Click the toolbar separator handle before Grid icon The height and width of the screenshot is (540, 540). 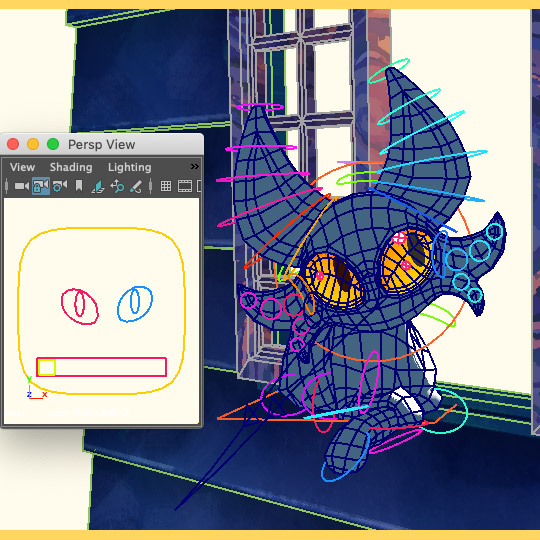click(150, 186)
